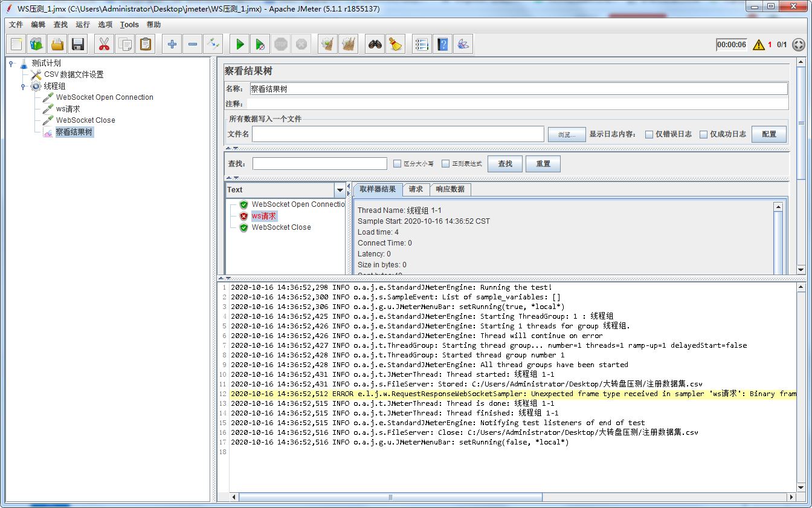Click the Clear all double broom icon

click(x=349, y=44)
